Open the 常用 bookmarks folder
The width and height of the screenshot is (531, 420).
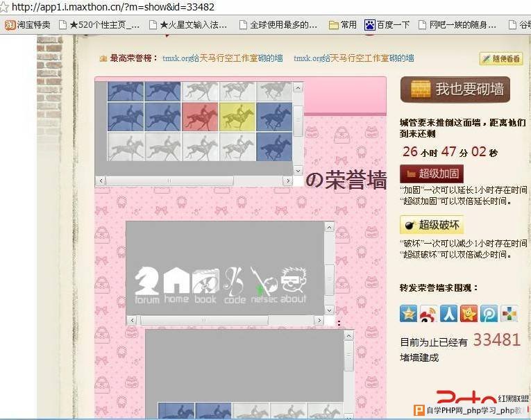(x=343, y=25)
